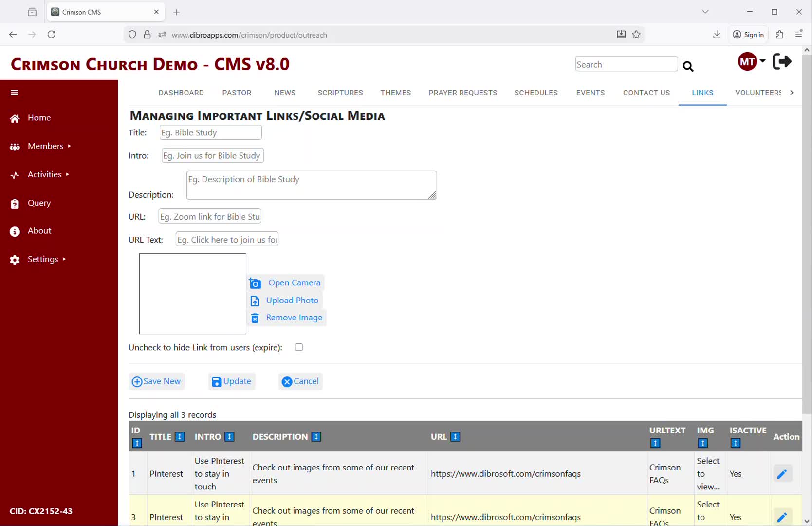This screenshot has height=526, width=812.
Task: Toggle the hamburger sidebar menu
Action: [x=15, y=93]
